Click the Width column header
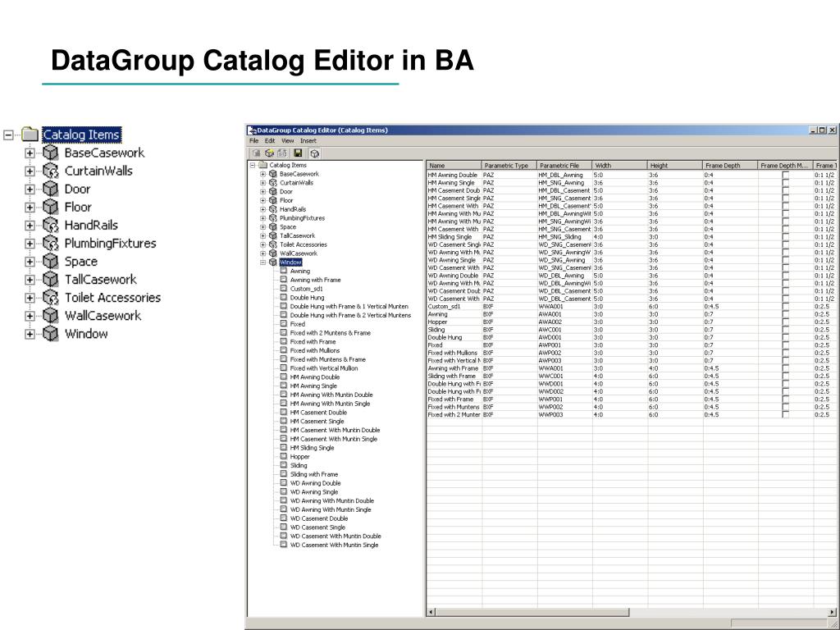840x630 pixels. click(x=620, y=166)
